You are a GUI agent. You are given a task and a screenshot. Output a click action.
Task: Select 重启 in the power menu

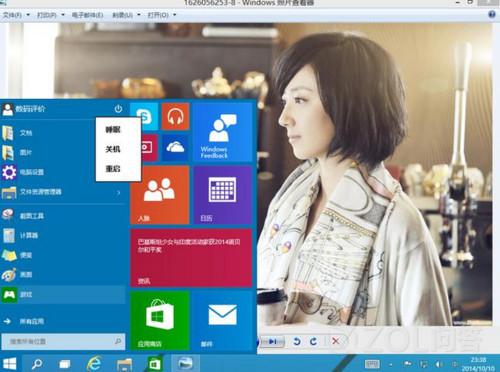pos(113,168)
